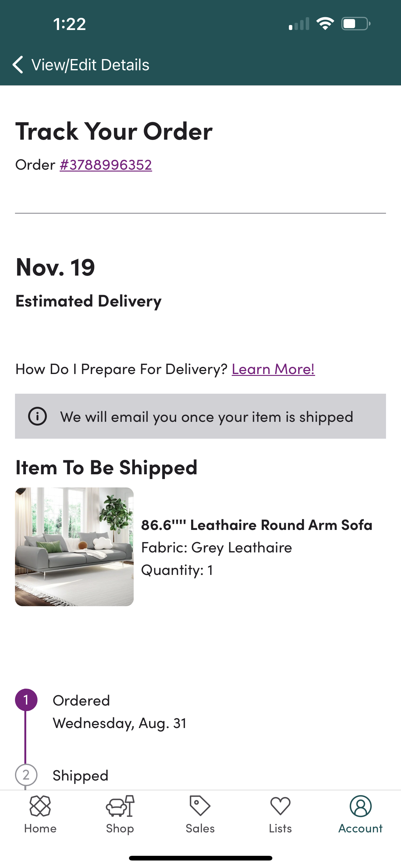
Task: Switch to the Lists tab label
Action: tap(280, 828)
